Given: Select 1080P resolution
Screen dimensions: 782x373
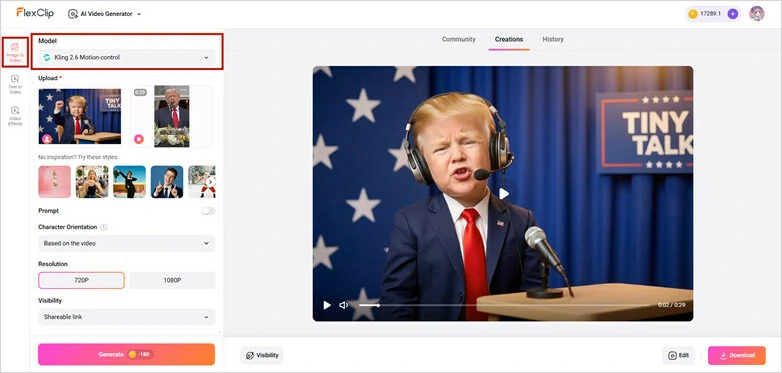Looking at the screenshot, I should [172, 280].
